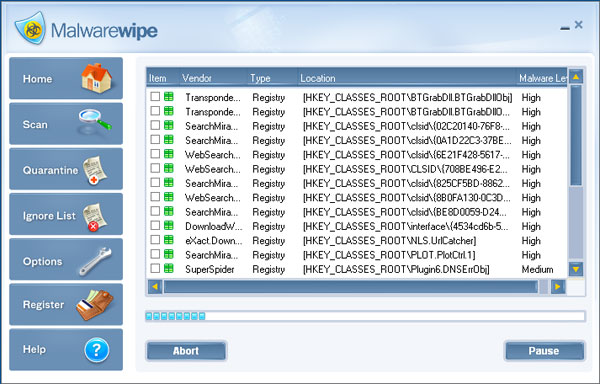This screenshot has height=384, width=600.
Task: Click the vertical scrollbar thumb
Action: tap(576, 136)
